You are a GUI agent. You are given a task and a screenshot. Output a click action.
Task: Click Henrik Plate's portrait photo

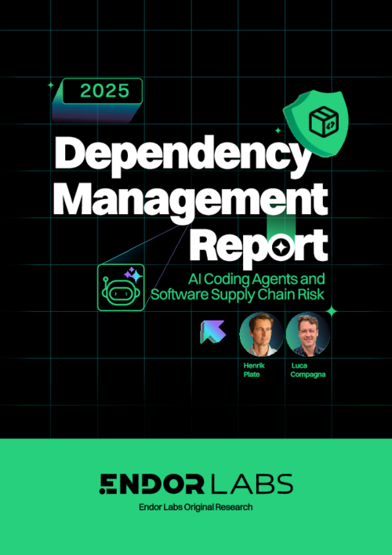[261, 335]
